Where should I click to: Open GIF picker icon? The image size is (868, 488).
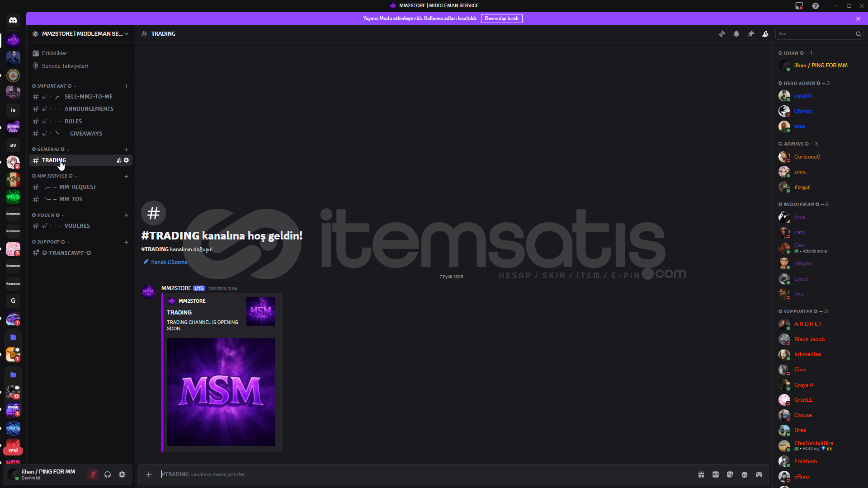[x=716, y=474]
